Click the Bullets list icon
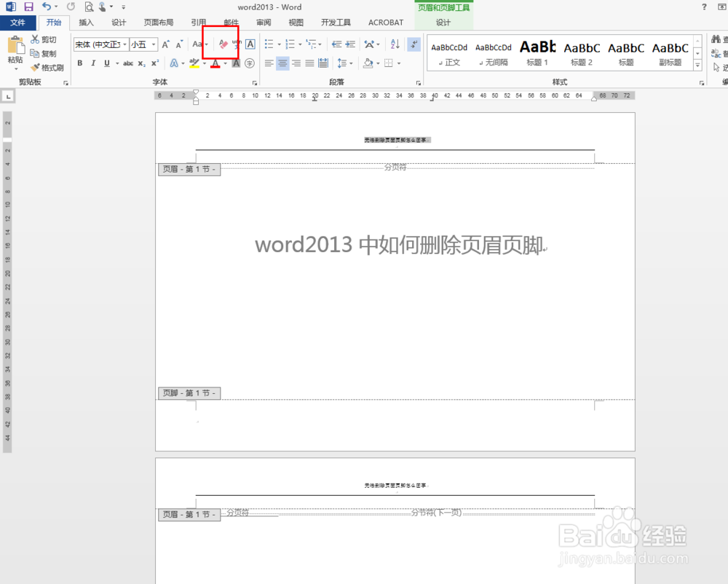The width and height of the screenshot is (728, 584). (x=269, y=44)
